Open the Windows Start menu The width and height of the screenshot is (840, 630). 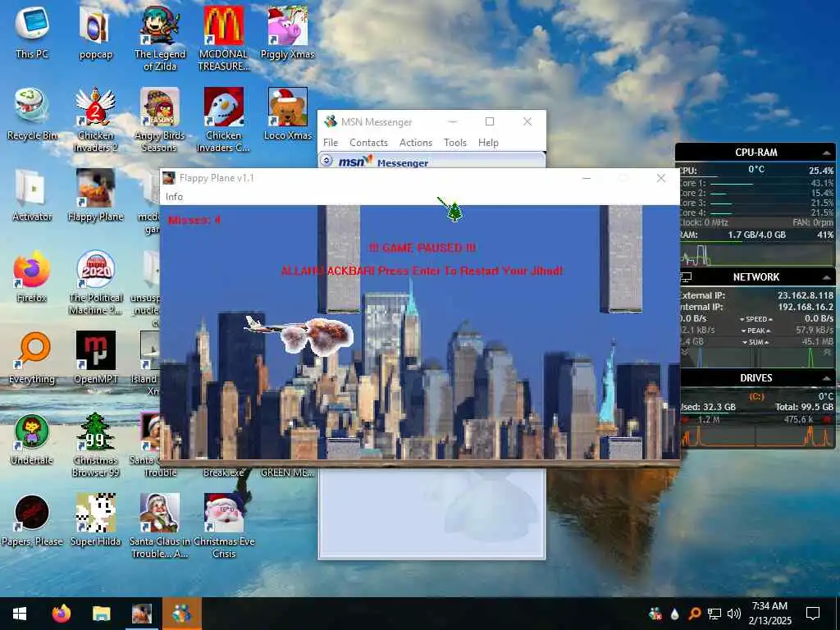tap(20, 614)
